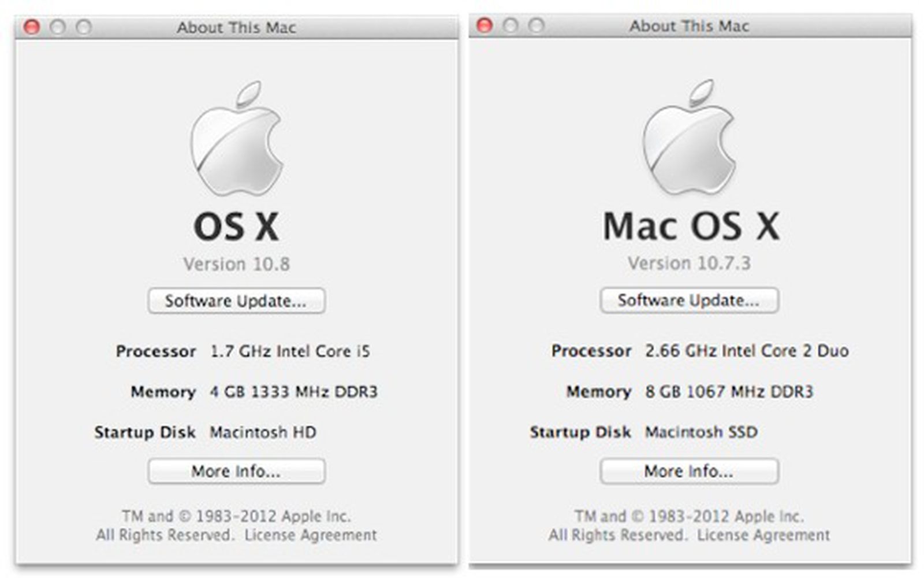
Task: Close the Mac OS X 10.7.3 About window
Action: (x=485, y=25)
